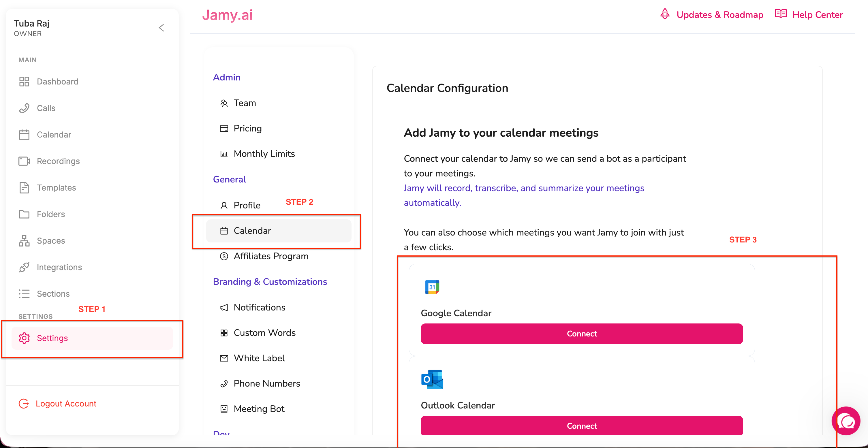
Task: Go to Calls in the sidebar
Action: (x=46, y=108)
